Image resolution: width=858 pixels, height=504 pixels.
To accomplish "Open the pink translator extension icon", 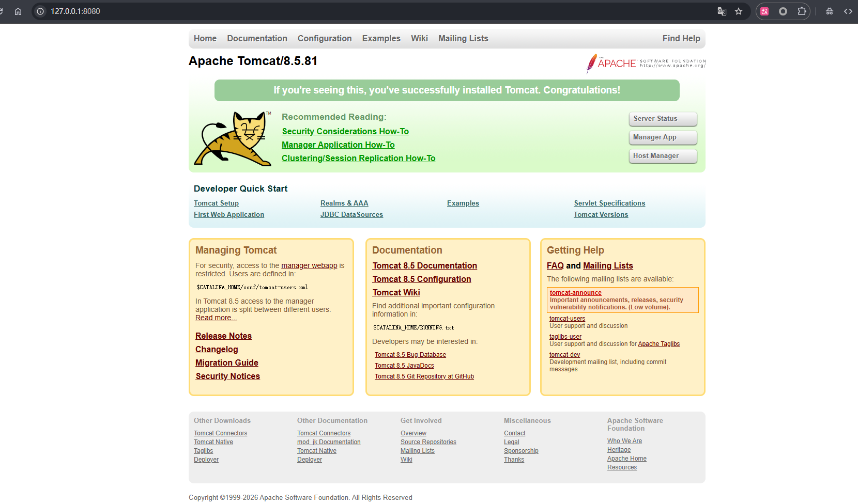I will (765, 11).
